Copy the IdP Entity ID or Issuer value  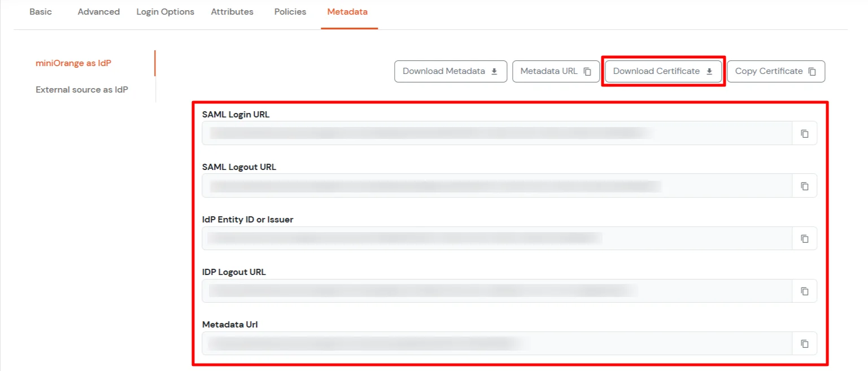click(x=804, y=238)
